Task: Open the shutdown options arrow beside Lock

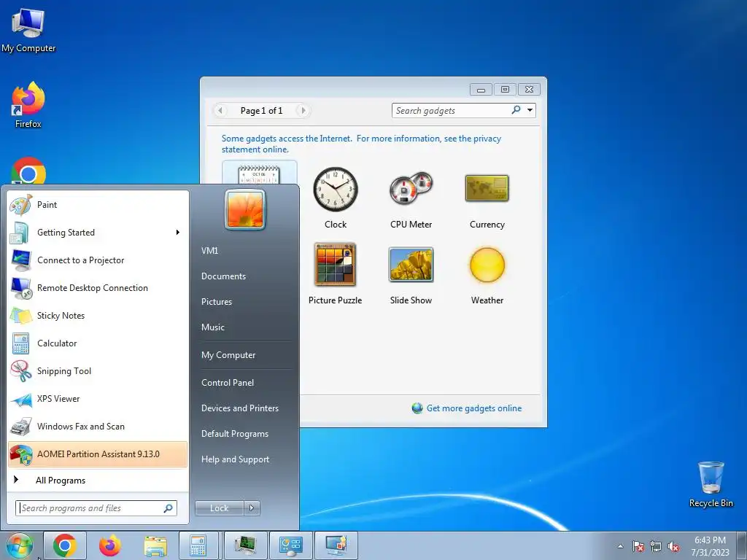Action: [252, 508]
